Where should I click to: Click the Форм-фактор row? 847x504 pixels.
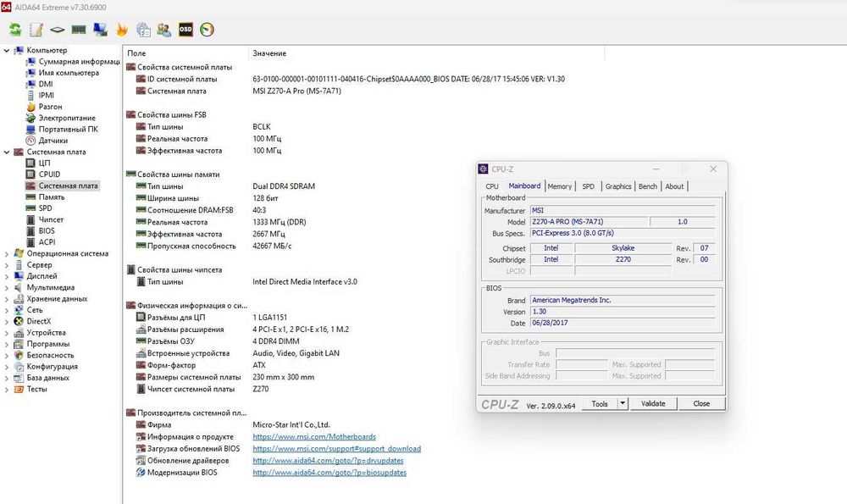click(x=201, y=366)
